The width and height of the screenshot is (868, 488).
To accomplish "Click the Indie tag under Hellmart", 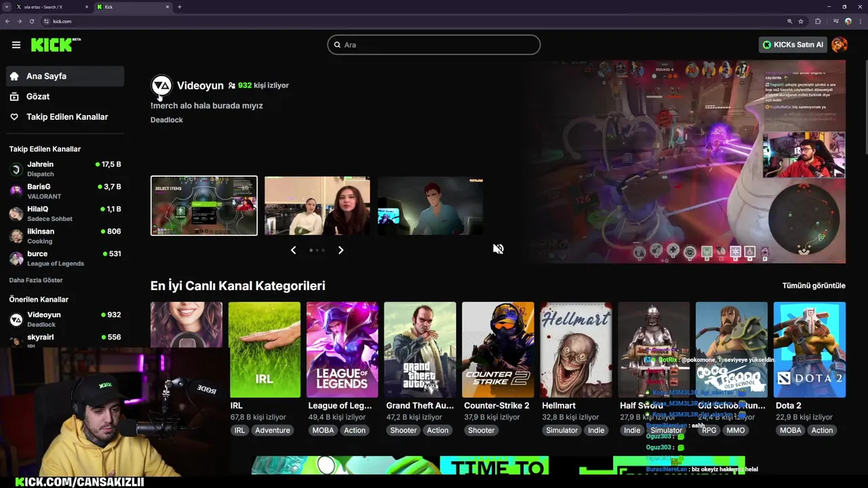I will click(596, 430).
